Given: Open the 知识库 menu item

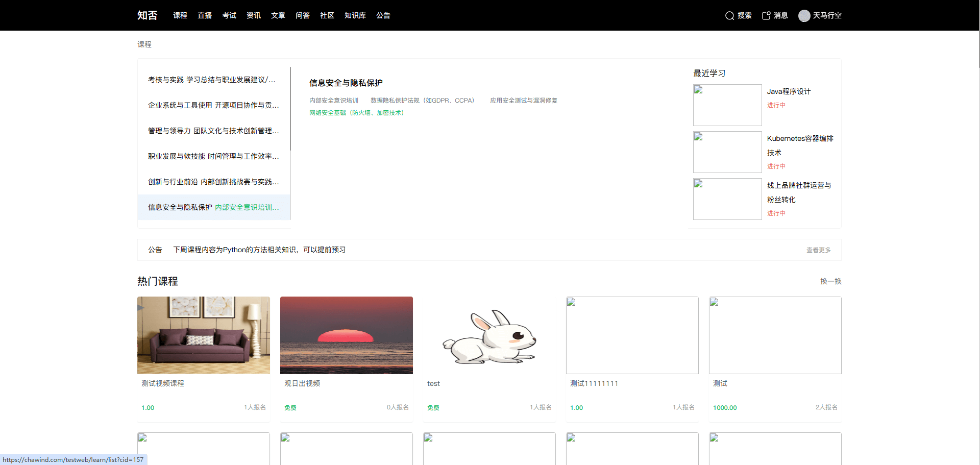Looking at the screenshot, I should click(355, 15).
